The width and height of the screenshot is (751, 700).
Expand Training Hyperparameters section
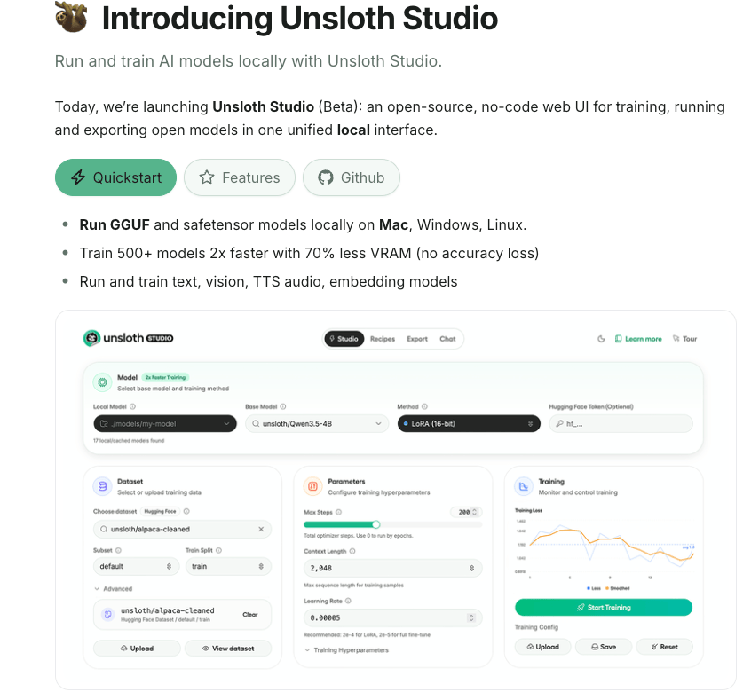point(346,650)
